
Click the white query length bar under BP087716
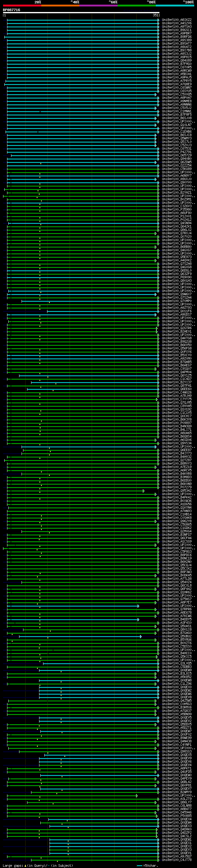pos(81,13)
